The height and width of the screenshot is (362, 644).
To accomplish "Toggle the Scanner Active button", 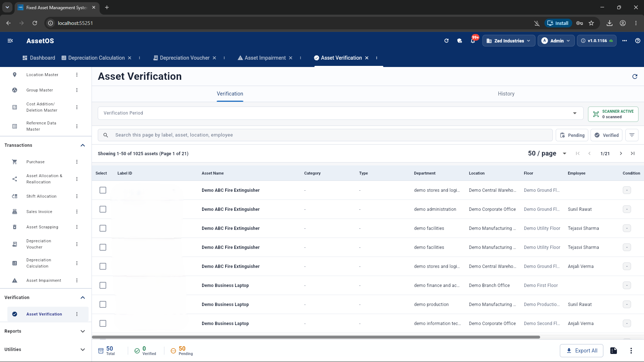I will [x=613, y=114].
